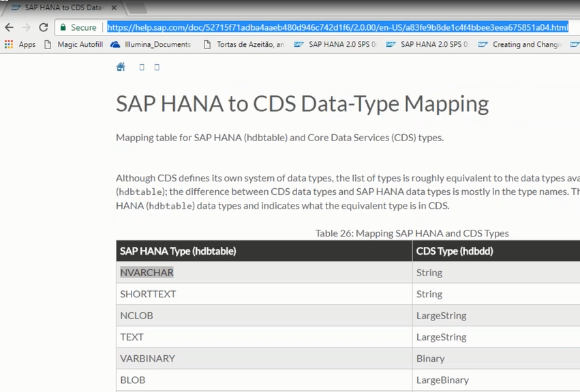Open the Tortas de Azeitão bookmark
This screenshot has width=580, height=392.
244,44
